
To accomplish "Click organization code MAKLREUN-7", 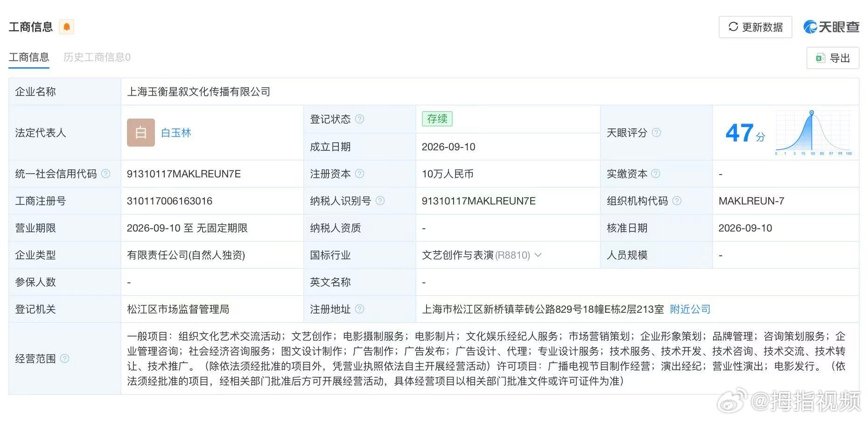I will click(x=751, y=201).
